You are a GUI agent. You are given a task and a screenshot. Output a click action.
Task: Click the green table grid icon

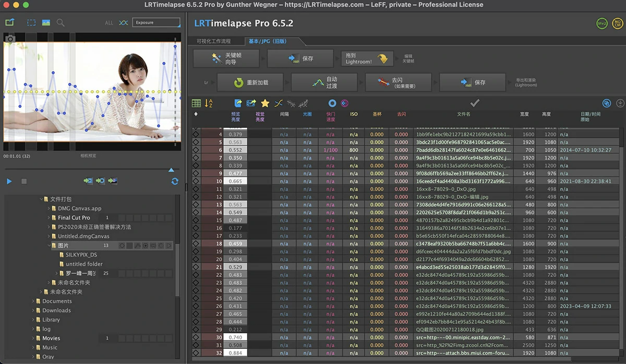[x=196, y=103]
